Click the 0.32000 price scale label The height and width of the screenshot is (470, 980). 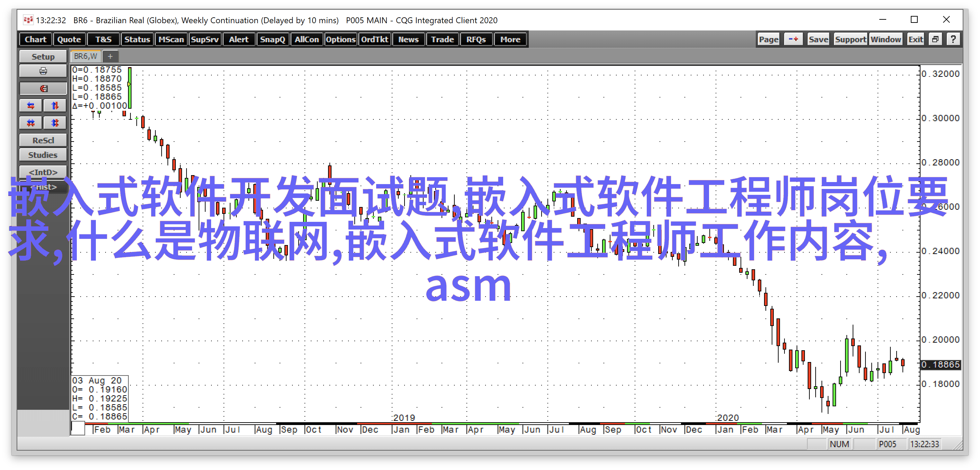point(941,74)
